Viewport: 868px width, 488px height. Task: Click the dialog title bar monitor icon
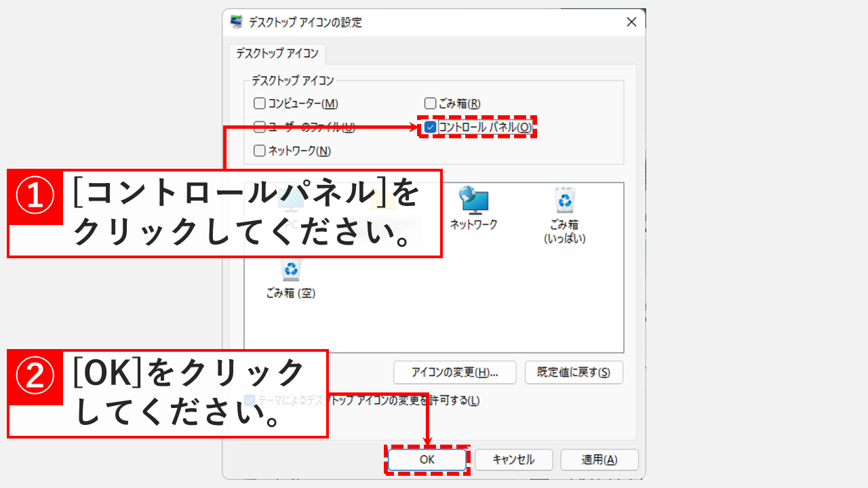pyautogui.click(x=237, y=22)
